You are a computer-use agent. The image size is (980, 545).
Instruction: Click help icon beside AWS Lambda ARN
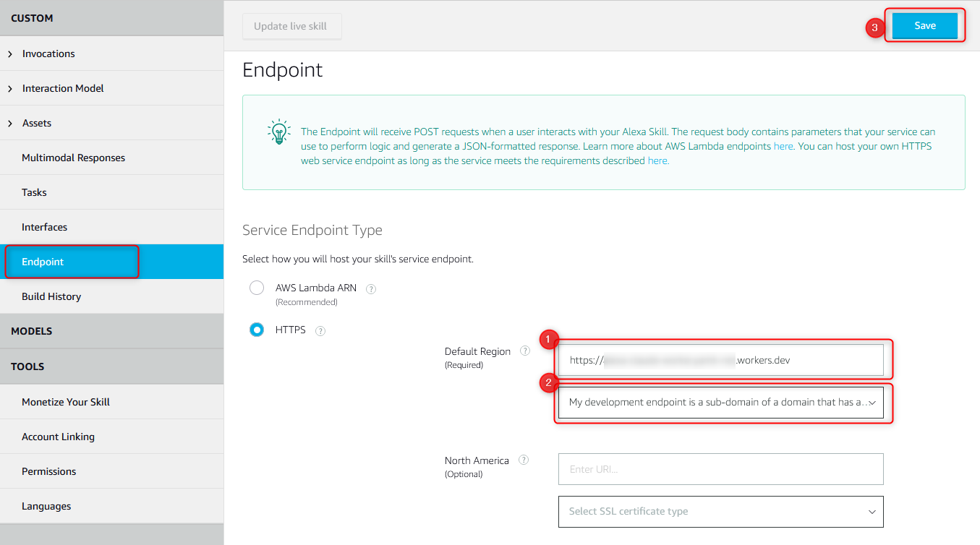pos(371,288)
